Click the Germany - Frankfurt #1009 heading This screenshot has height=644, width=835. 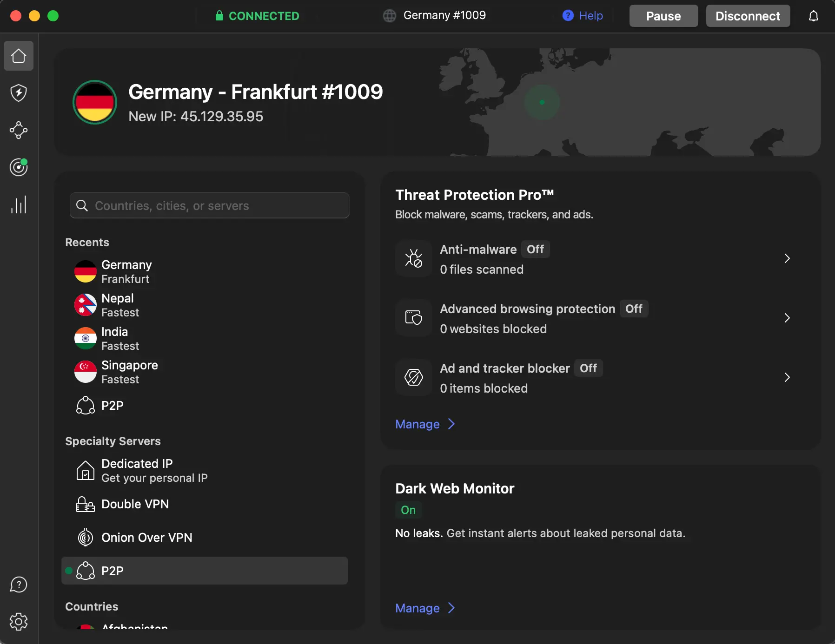[x=255, y=92]
